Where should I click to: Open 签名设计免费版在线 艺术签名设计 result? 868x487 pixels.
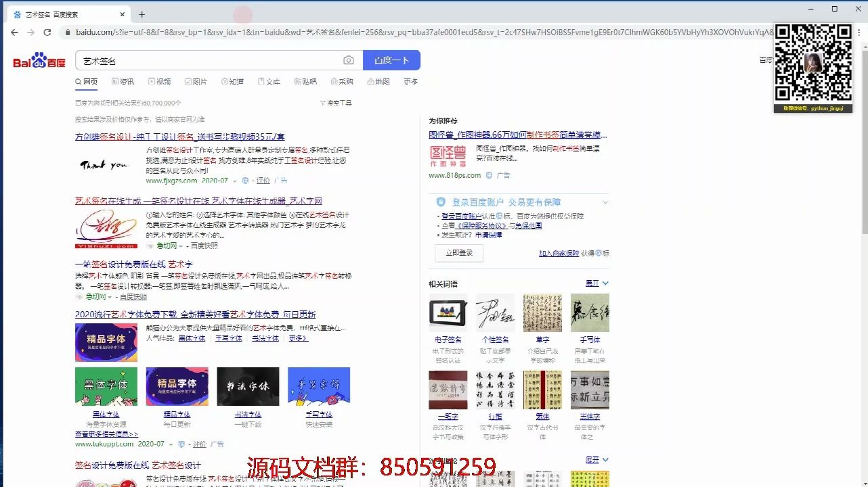tap(137, 465)
